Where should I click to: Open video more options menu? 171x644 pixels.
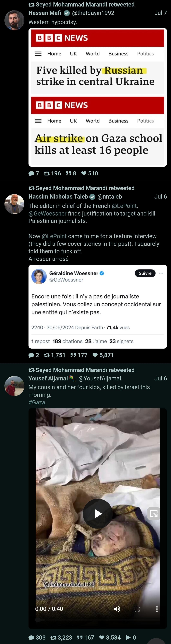[x=157, y=609]
